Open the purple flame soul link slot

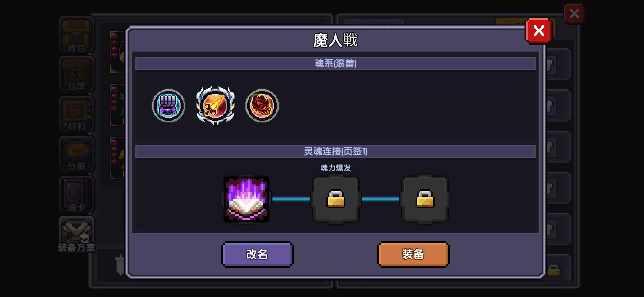pyautogui.click(x=246, y=199)
